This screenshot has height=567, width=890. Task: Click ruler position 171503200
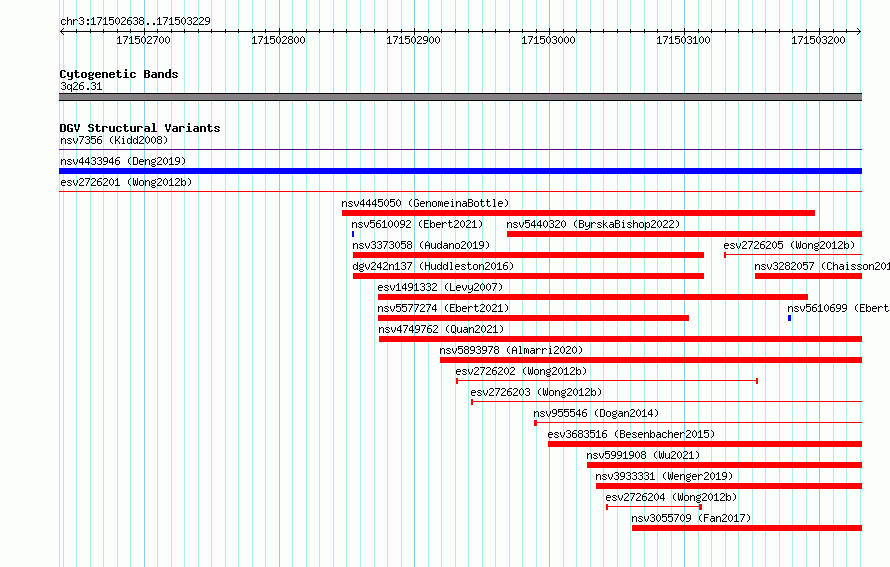point(818,40)
